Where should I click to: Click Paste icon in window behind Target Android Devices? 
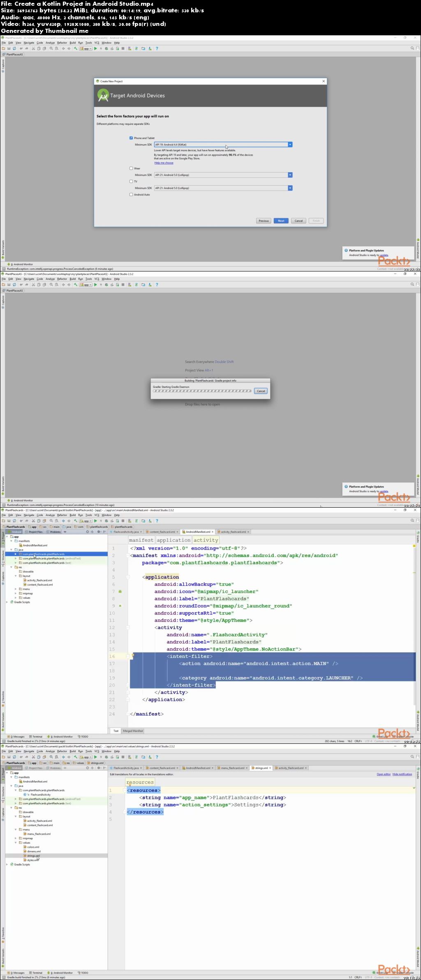coord(44,48)
